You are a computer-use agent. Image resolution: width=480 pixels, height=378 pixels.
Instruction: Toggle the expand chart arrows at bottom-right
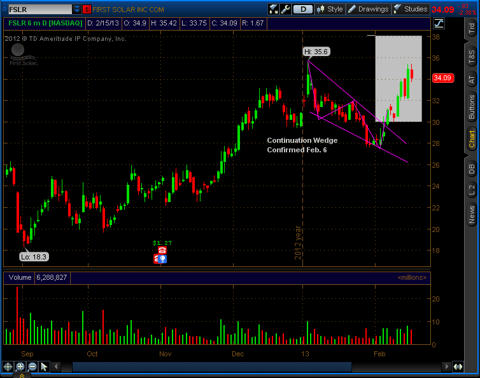click(458, 367)
